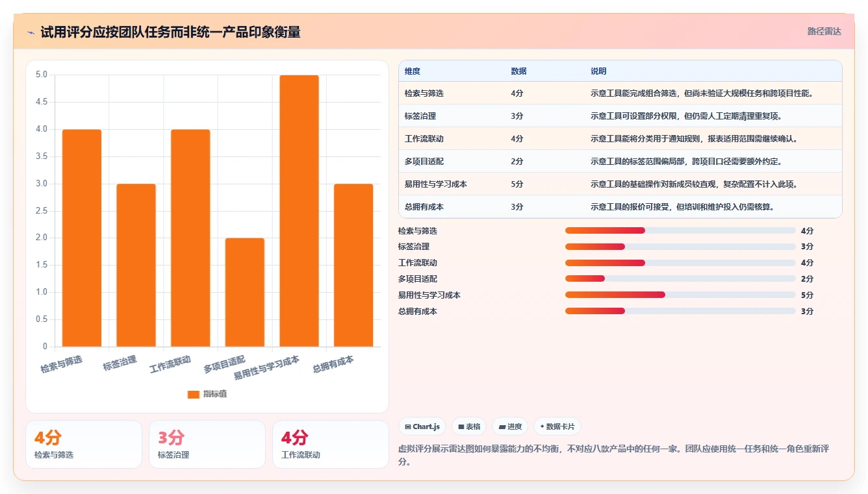
Task: Click the 易用性与学习成本 x-axis label
Action: point(267,367)
